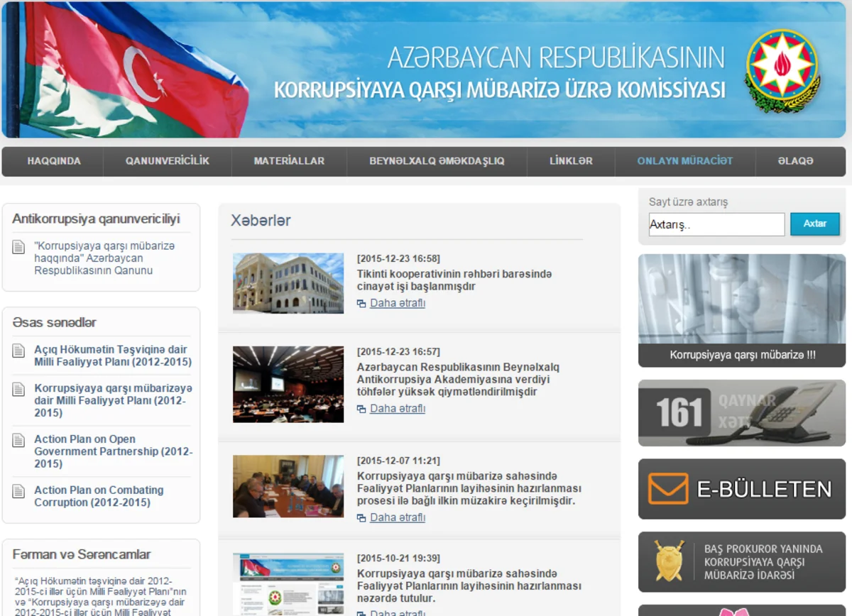Click the Azerbaijan state emblem in header
This screenshot has width=852, height=616.
point(783,71)
